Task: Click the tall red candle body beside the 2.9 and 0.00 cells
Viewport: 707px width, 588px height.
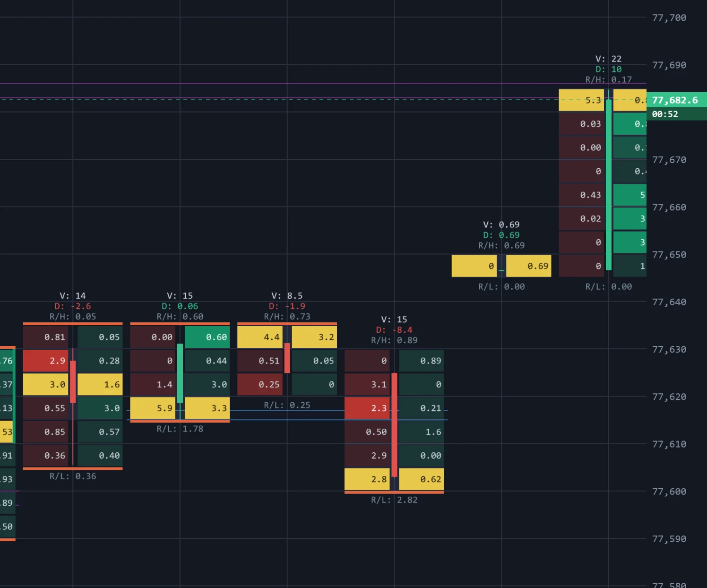Action: click(394, 424)
